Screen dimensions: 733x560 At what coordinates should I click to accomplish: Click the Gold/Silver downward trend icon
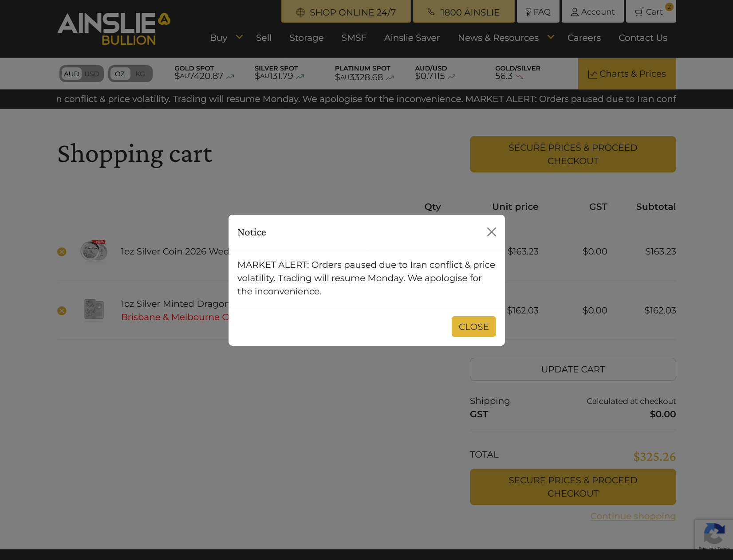click(x=520, y=77)
